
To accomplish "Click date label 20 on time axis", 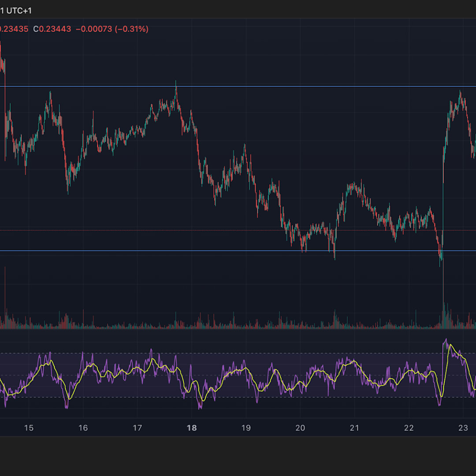I will tap(300, 428).
